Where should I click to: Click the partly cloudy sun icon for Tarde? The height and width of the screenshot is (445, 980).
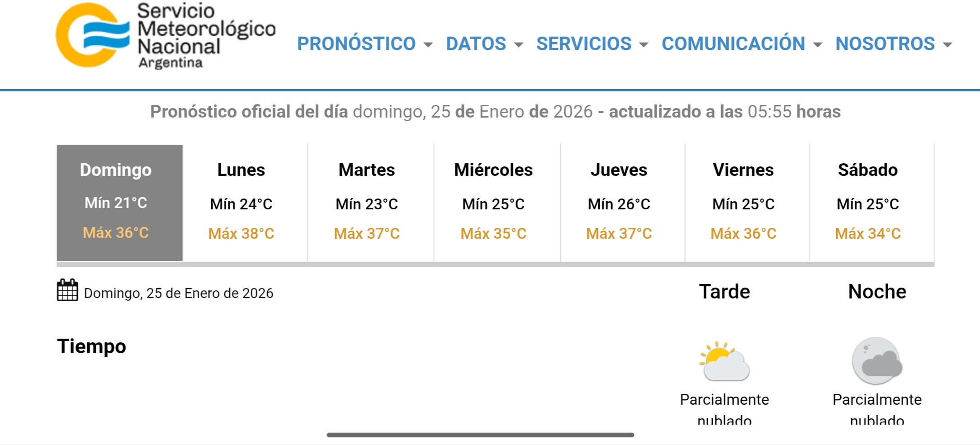[x=724, y=361]
